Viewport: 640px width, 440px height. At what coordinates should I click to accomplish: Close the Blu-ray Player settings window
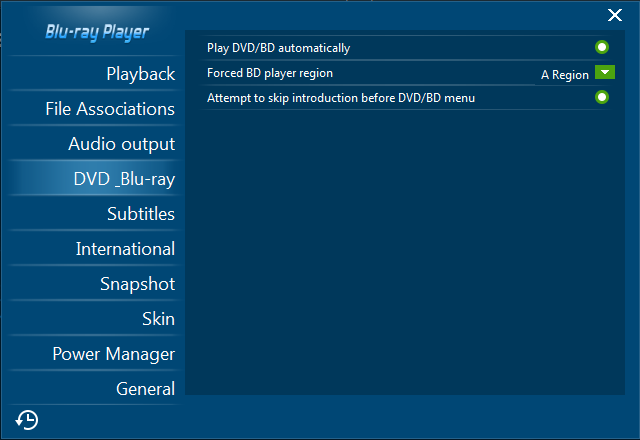pos(615,15)
